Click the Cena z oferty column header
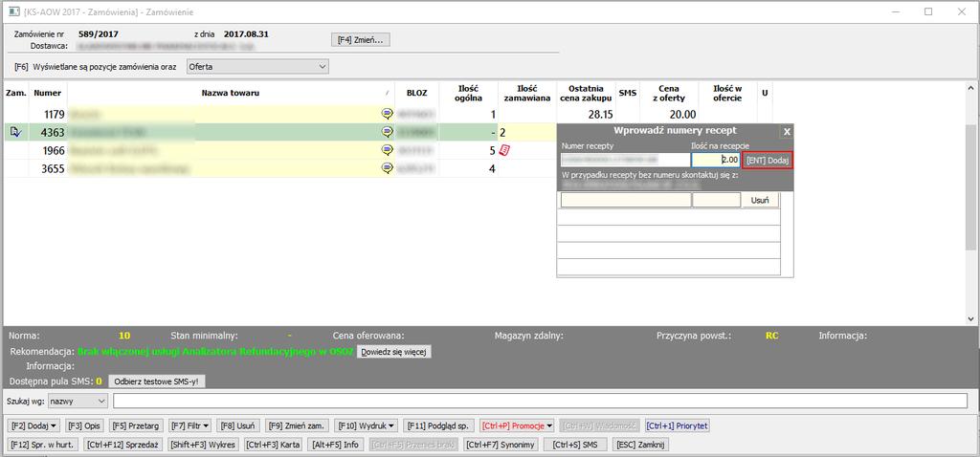Viewport: 980px width, 457px height. [x=668, y=93]
